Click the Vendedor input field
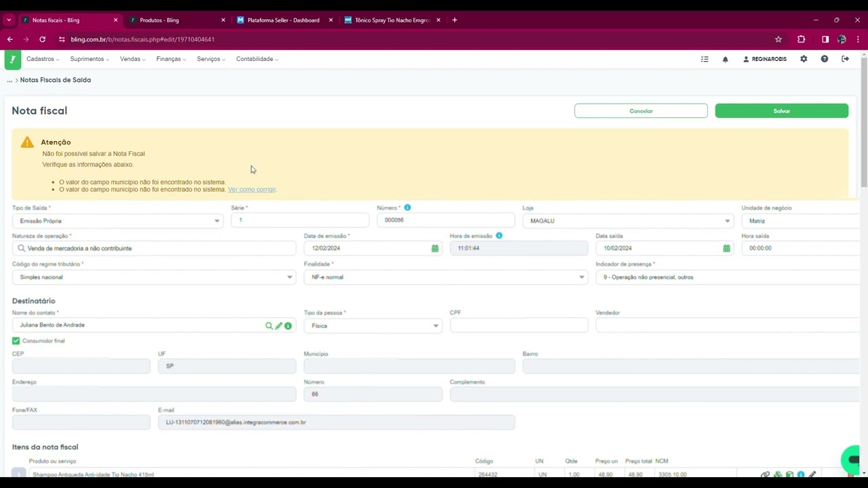Image resolution: width=868 pixels, height=488 pixels. coord(727,325)
